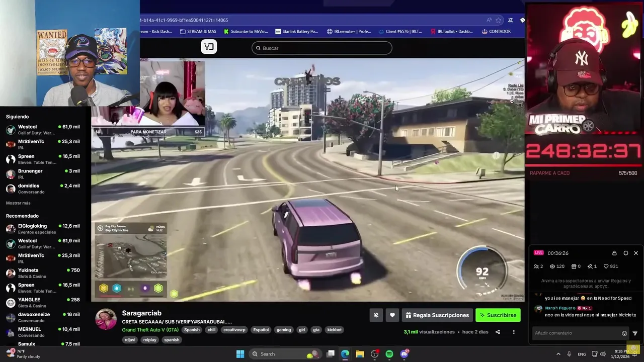Open Saragarciab channel name link
Viewport: 644px width, 362px height.
[x=141, y=313]
